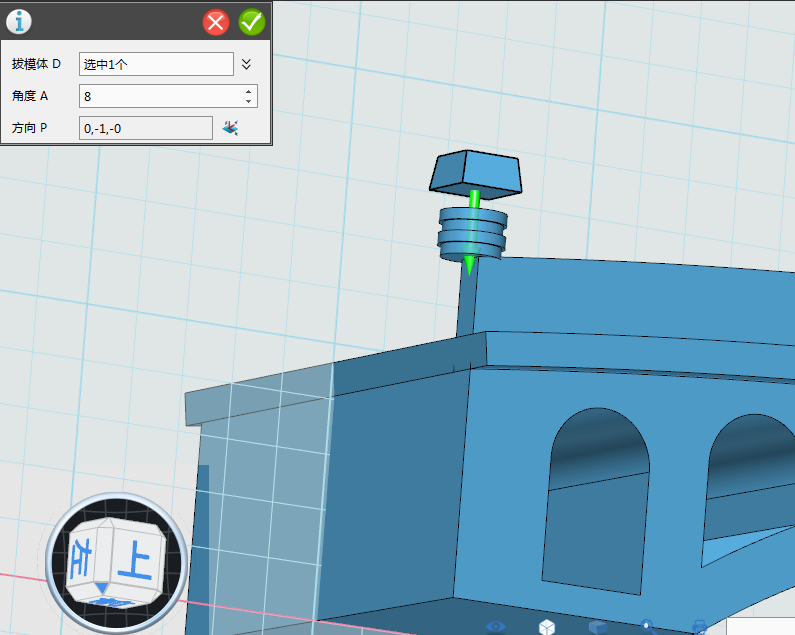Image resolution: width=795 pixels, height=635 pixels.
Task: Expand options with the double-chevron arrow
Action: coord(247,64)
